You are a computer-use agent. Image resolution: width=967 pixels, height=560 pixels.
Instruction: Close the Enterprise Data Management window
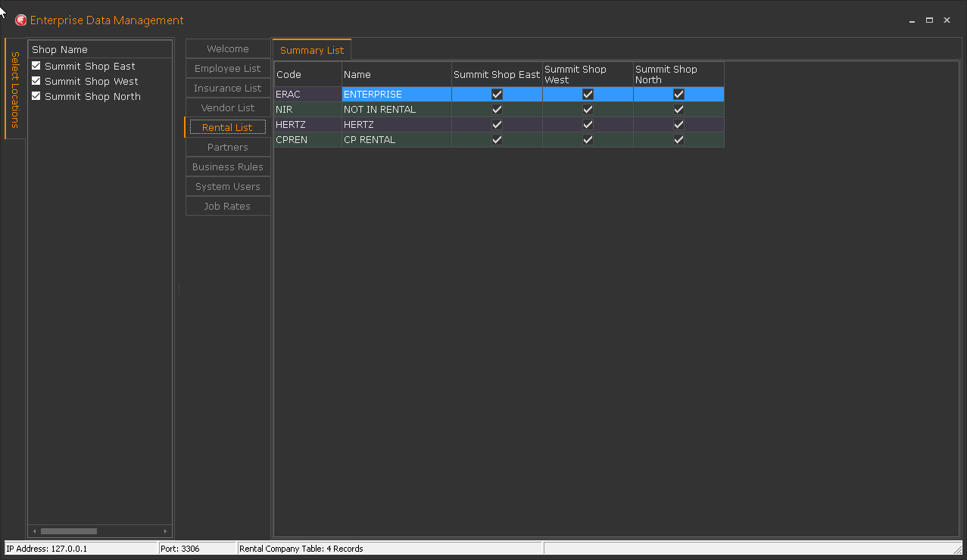pyautogui.click(x=947, y=20)
